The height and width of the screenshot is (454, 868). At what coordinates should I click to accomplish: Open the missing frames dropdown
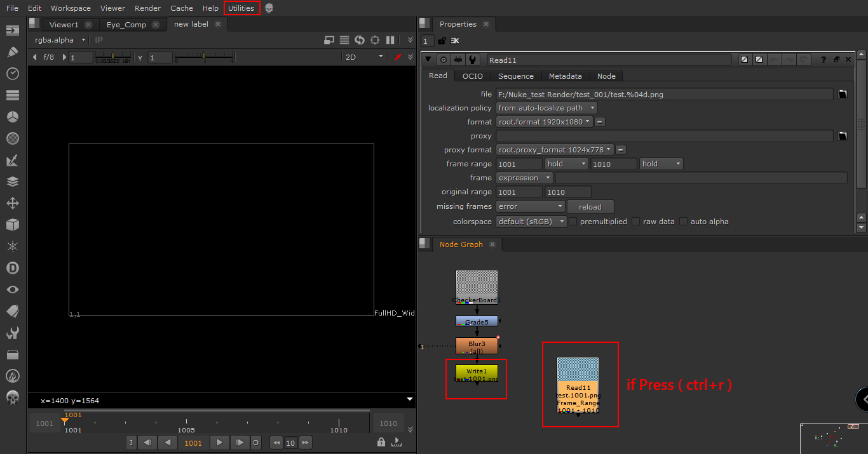[530, 206]
